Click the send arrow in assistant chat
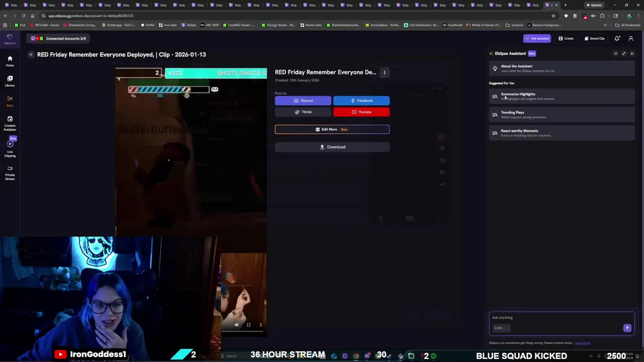 (x=627, y=328)
